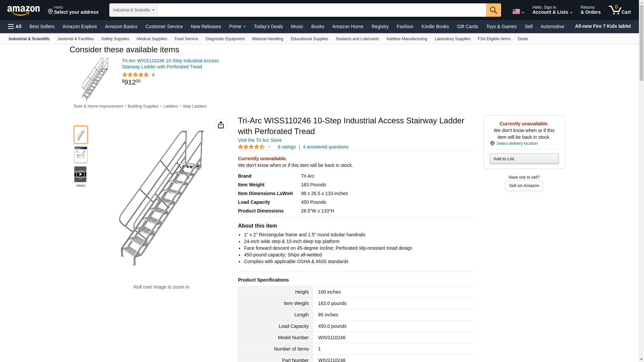The height and width of the screenshot is (362, 644).
Task: Open Visit the Tri Arc Store link
Action: pyautogui.click(x=260, y=140)
